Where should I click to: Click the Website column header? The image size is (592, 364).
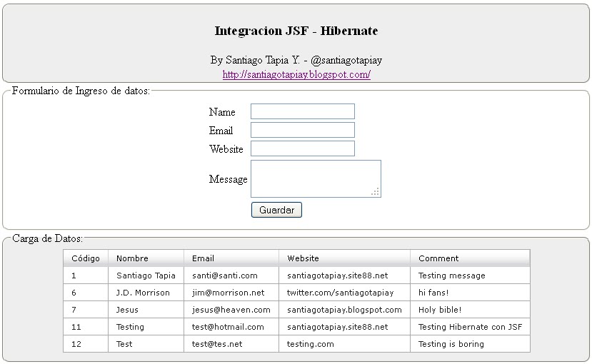[345, 258]
